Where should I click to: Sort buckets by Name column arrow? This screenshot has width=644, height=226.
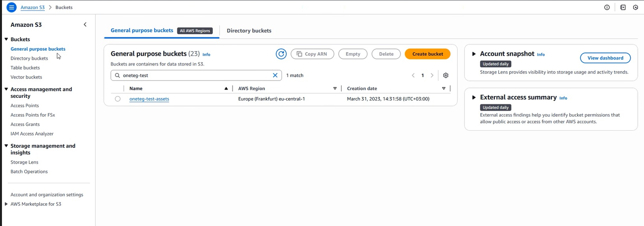(226, 89)
